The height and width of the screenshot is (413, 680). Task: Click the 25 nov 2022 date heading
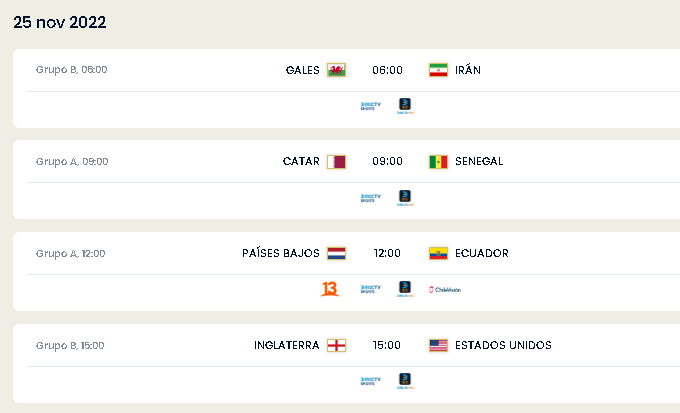(x=59, y=23)
